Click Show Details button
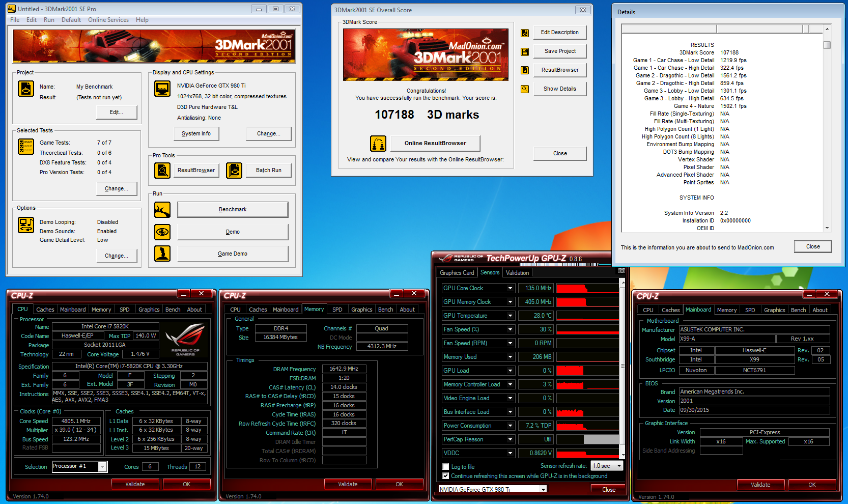848x504 pixels. 560,89
